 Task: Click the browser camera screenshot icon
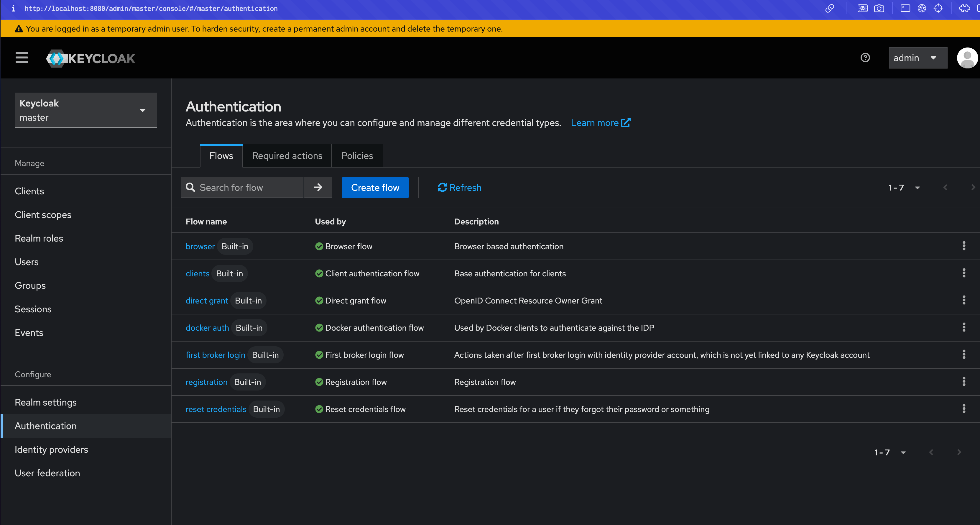[x=879, y=8]
